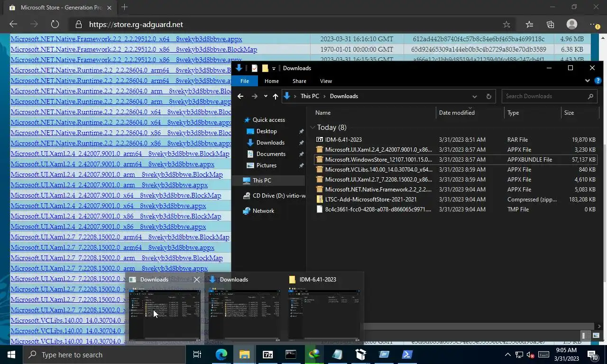The image size is (607, 364).
Task: Open address bar history dropdown
Action: pos(474,96)
